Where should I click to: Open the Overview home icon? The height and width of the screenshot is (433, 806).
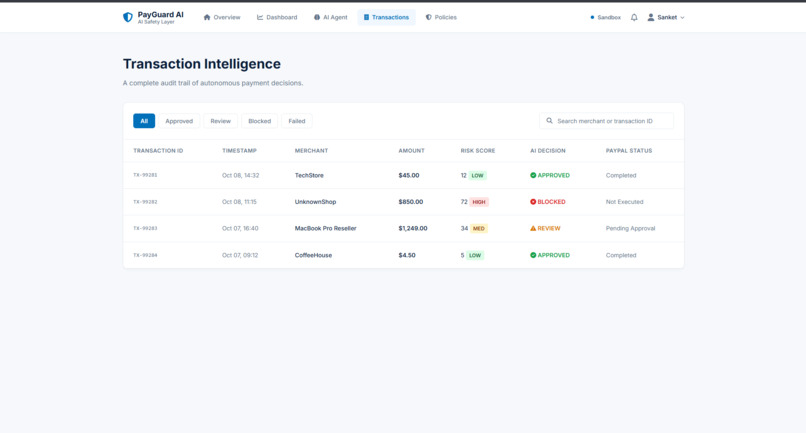[x=207, y=17]
